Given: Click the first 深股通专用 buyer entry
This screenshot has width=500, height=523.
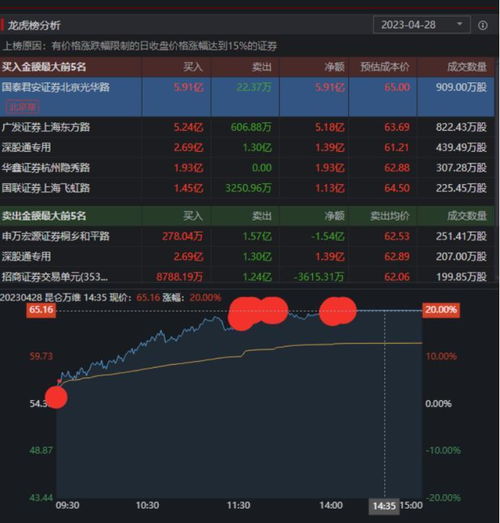Looking at the screenshot, I should (26, 147).
